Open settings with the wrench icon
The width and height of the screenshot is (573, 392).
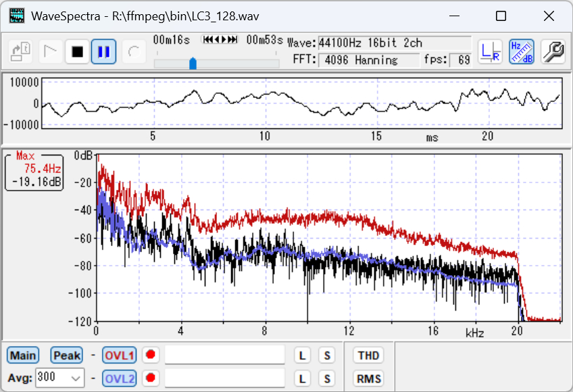pyautogui.click(x=553, y=51)
